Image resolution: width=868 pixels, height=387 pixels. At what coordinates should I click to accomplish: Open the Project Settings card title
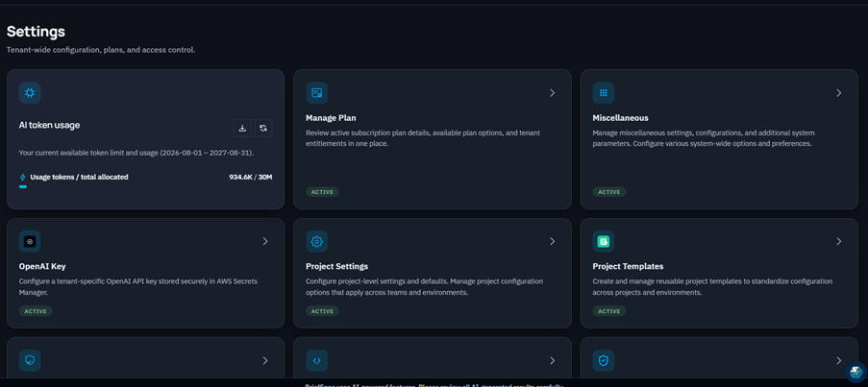point(336,266)
